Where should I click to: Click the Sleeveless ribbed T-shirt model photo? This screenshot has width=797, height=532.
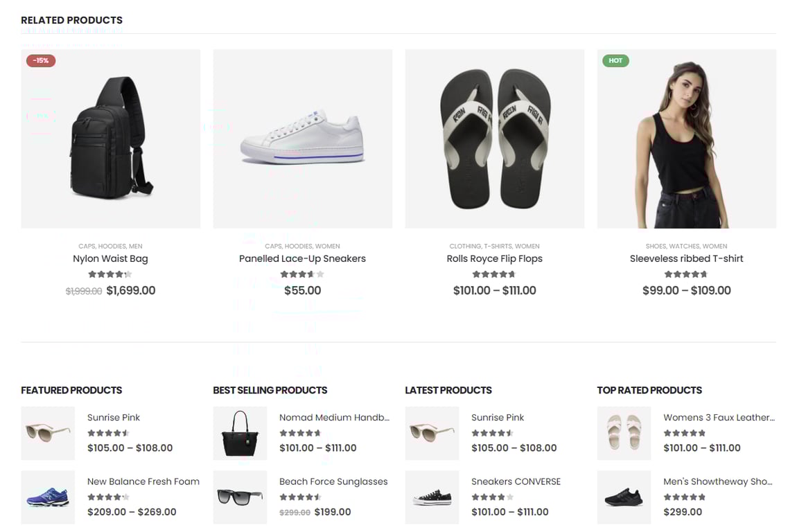686,138
